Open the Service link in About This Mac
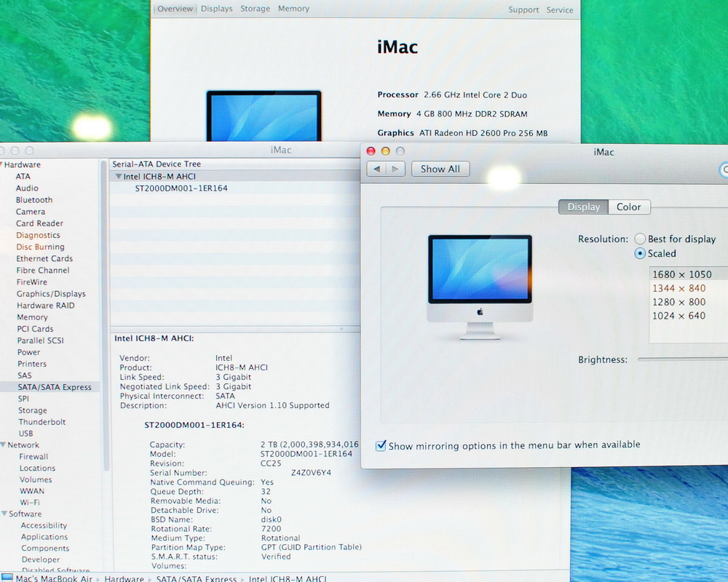Image resolution: width=728 pixels, height=582 pixels. click(x=559, y=9)
